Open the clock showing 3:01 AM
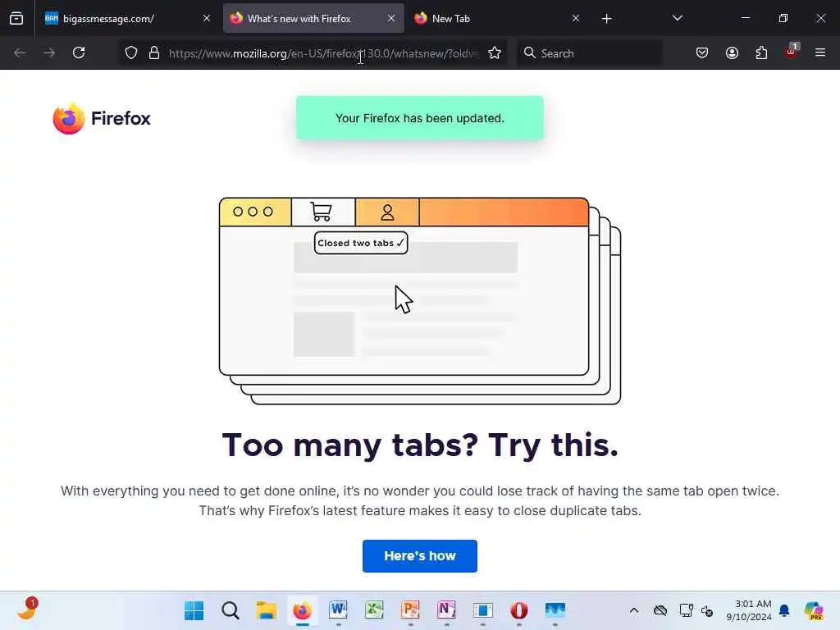Viewport: 840px width, 630px height. click(748, 610)
